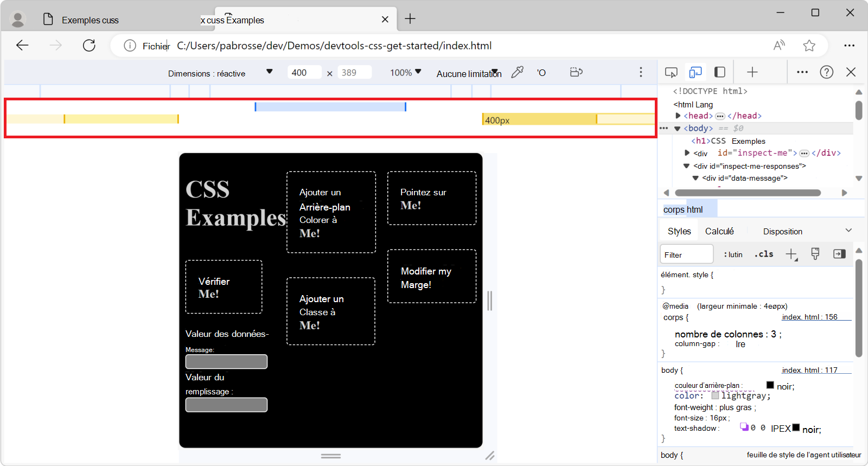Viewport: 868px width, 466px height.
Task: Toggle the computed styles sidebar pane
Action: click(x=839, y=254)
